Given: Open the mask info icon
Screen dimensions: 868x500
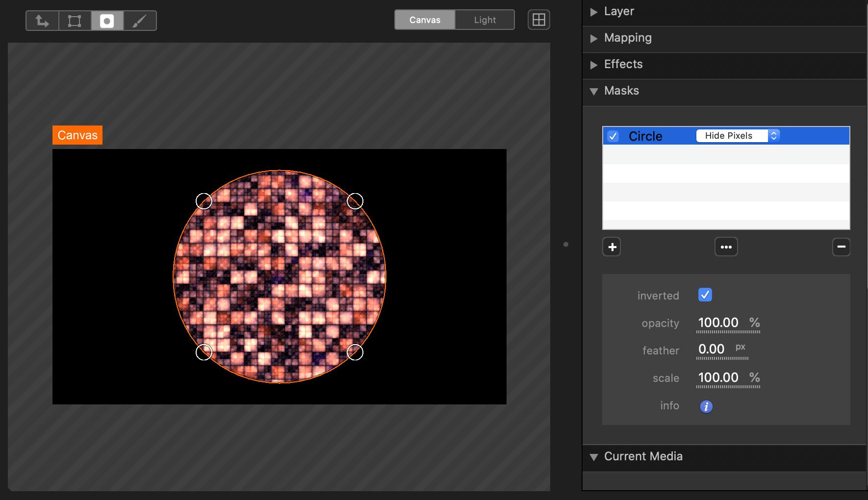Looking at the screenshot, I should [706, 406].
